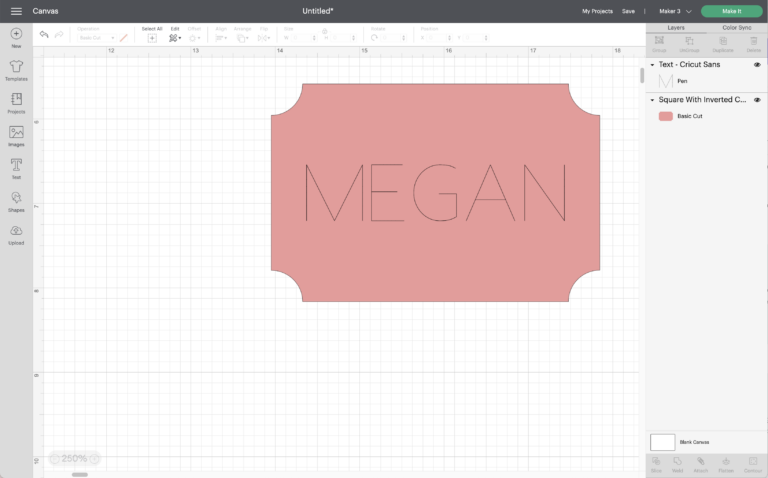Click the pink Basic Cut color swatch
Viewport: 768px width, 478px height.
(x=666, y=116)
